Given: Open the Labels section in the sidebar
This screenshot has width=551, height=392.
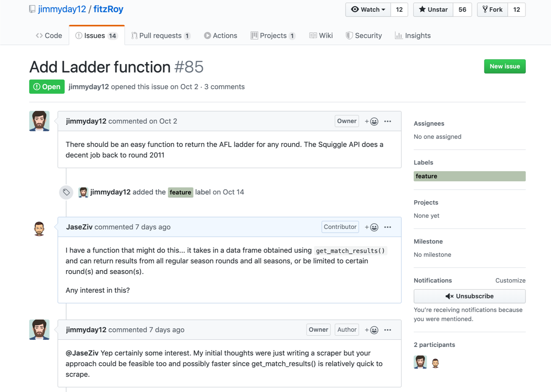Looking at the screenshot, I should point(423,162).
